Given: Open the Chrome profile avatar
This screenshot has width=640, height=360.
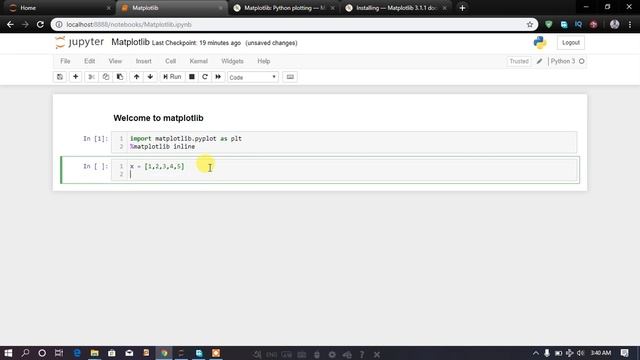Looking at the screenshot, I should [x=614, y=24].
